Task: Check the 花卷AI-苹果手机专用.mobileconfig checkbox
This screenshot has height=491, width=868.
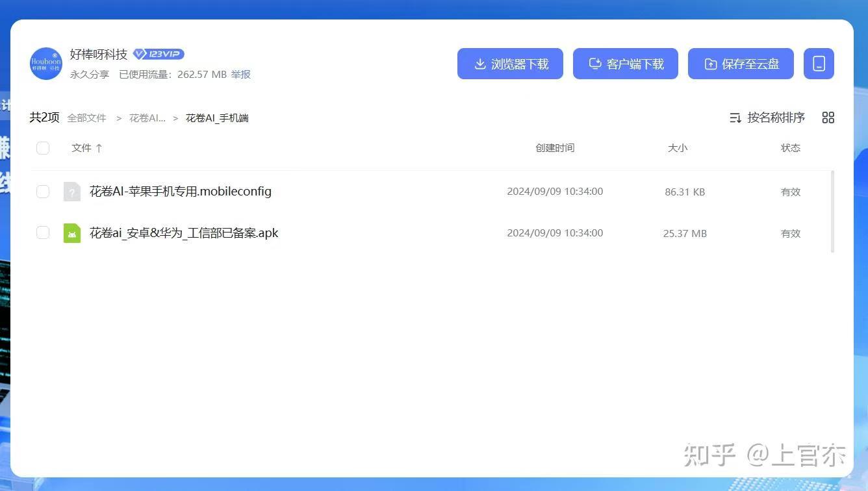Action: (x=43, y=192)
